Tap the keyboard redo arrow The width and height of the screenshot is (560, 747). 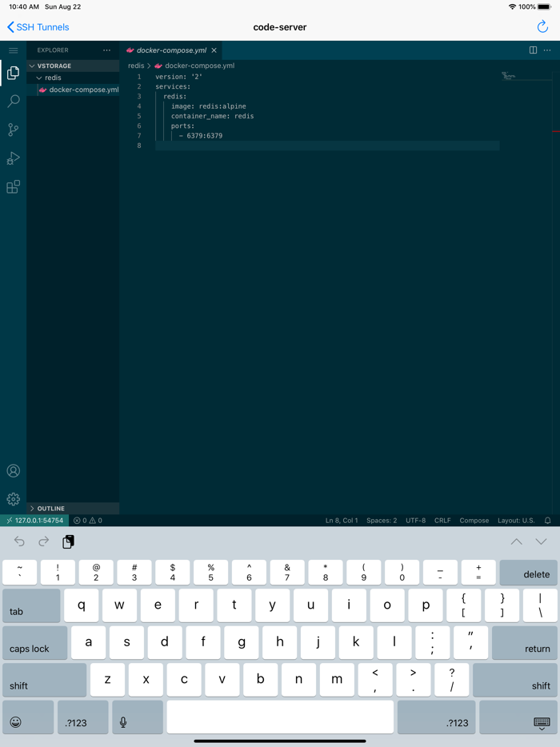43,541
